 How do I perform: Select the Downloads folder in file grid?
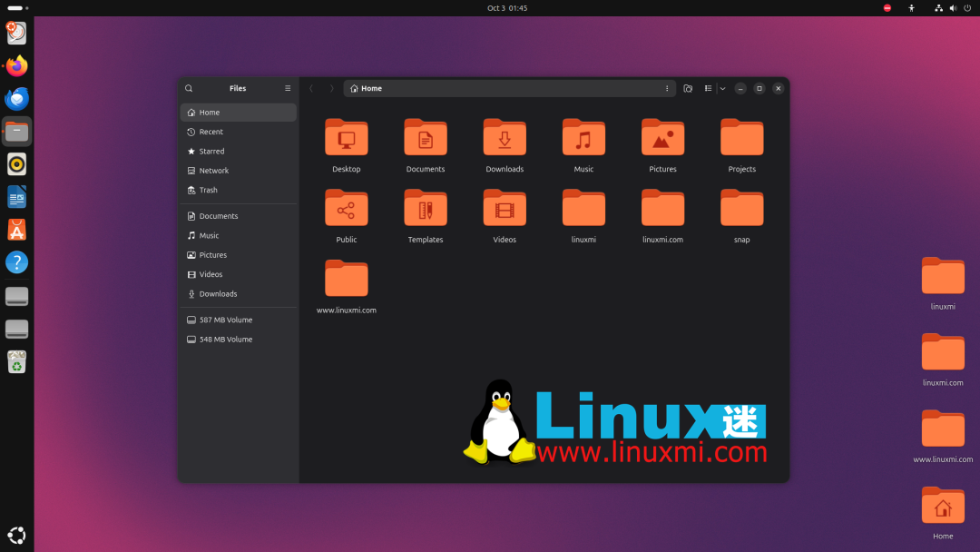pyautogui.click(x=505, y=137)
